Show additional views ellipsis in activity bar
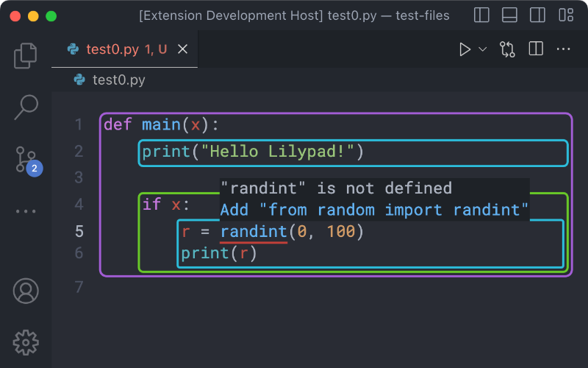The width and height of the screenshot is (588, 368). coord(26,211)
